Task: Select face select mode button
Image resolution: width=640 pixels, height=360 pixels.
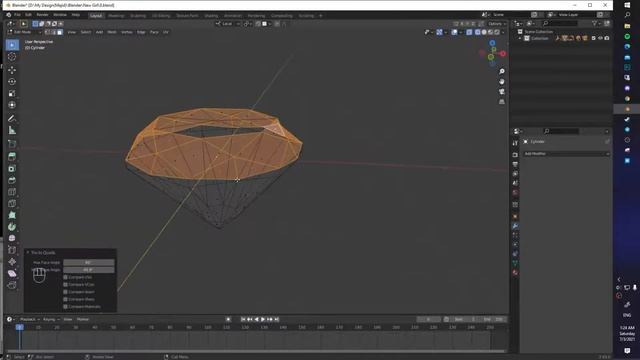Action: (60, 32)
